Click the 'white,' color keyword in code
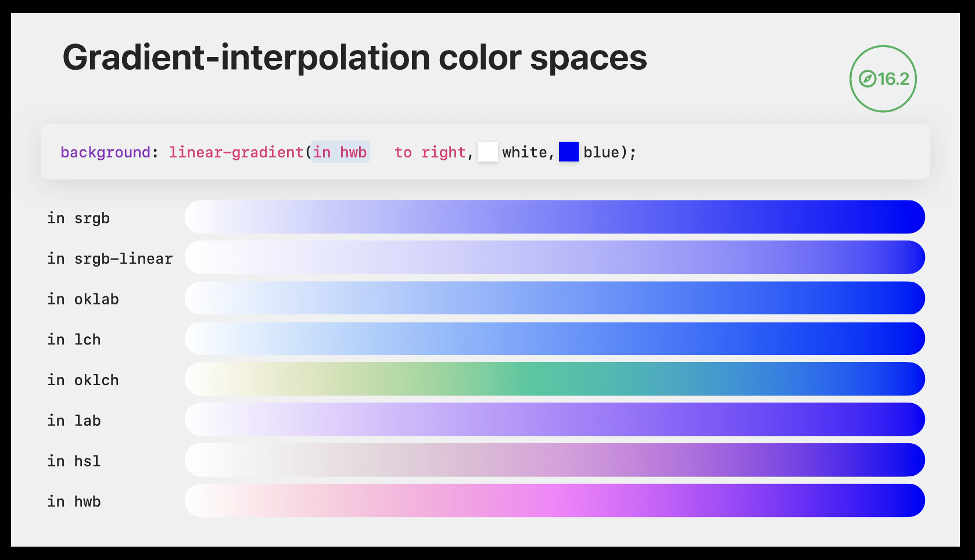 click(x=529, y=152)
